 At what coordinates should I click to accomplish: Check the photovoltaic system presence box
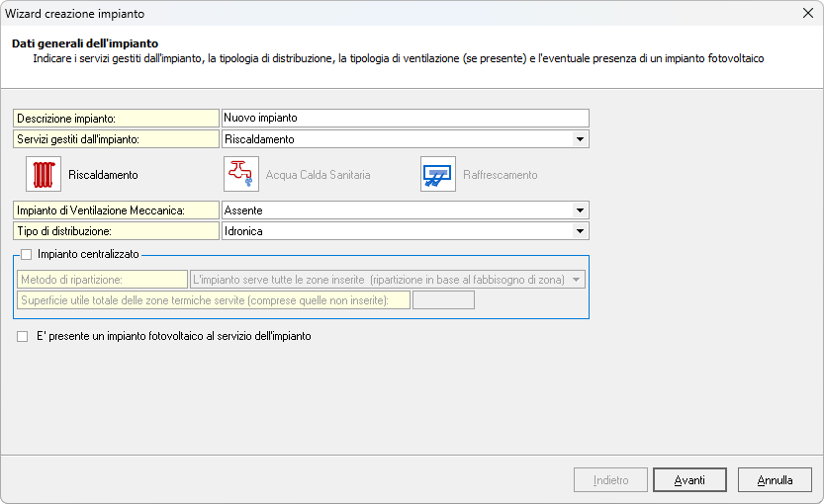click(23, 336)
